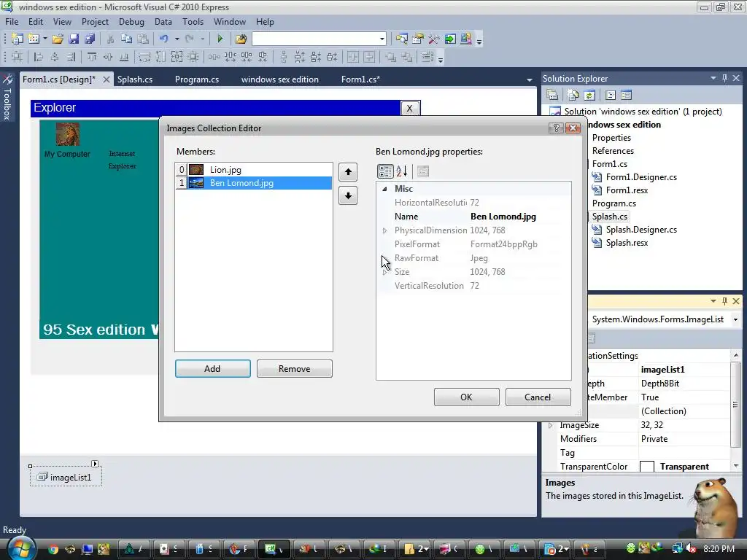Click the Cut scissors icon
The height and width of the screenshot is (560, 747).
110,39
